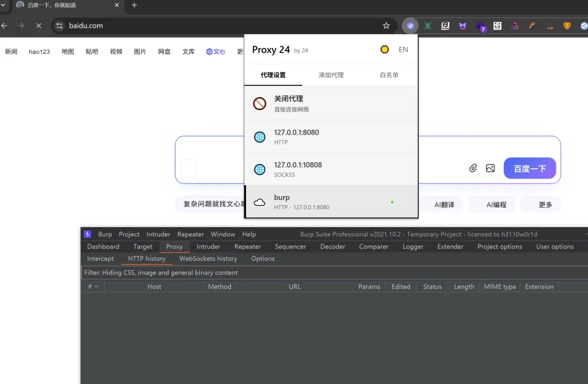Image resolution: width=588 pixels, height=384 pixels.
Task: Toggle the sun theme icon in Proxy 24
Action: pyautogui.click(x=384, y=50)
